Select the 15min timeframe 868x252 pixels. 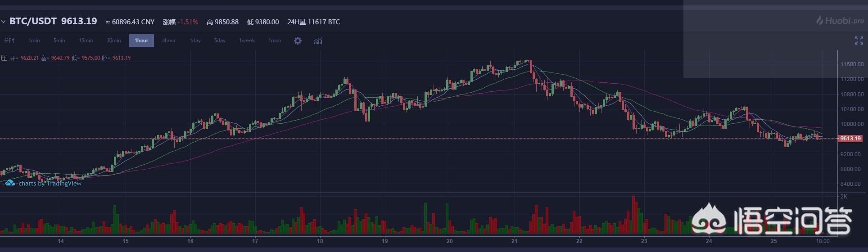pyautogui.click(x=86, y=40)
